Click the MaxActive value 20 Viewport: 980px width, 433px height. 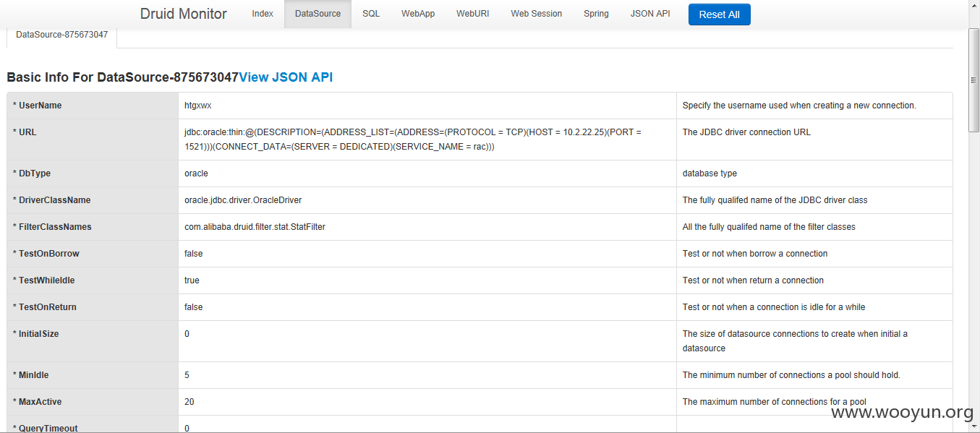(189, 402)
